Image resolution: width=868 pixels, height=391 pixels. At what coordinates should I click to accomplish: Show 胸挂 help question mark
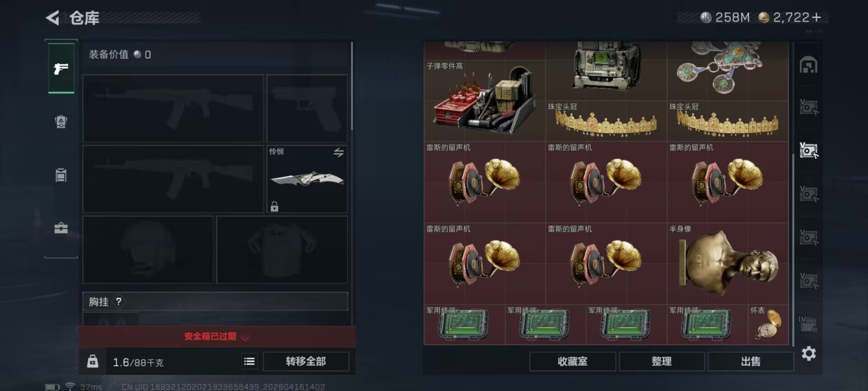tap(119, 301)
